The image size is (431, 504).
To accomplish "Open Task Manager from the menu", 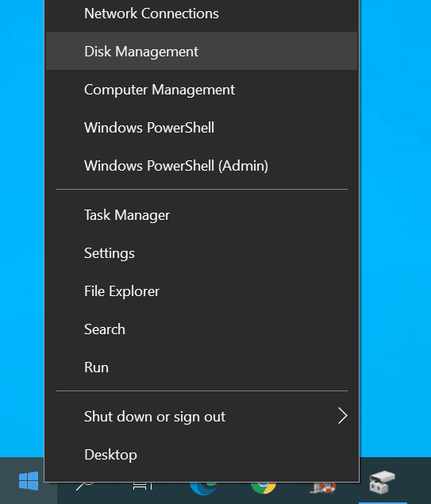I will (x=202, y=215).
